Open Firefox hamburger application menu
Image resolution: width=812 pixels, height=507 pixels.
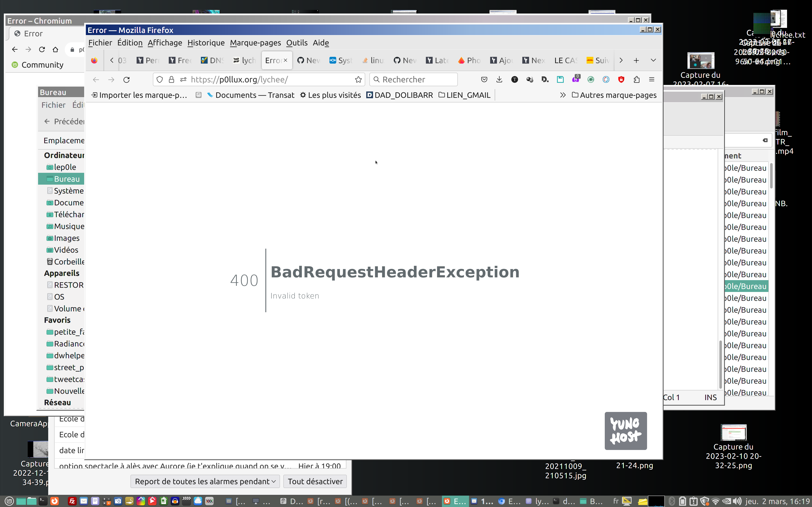[652, 79]
